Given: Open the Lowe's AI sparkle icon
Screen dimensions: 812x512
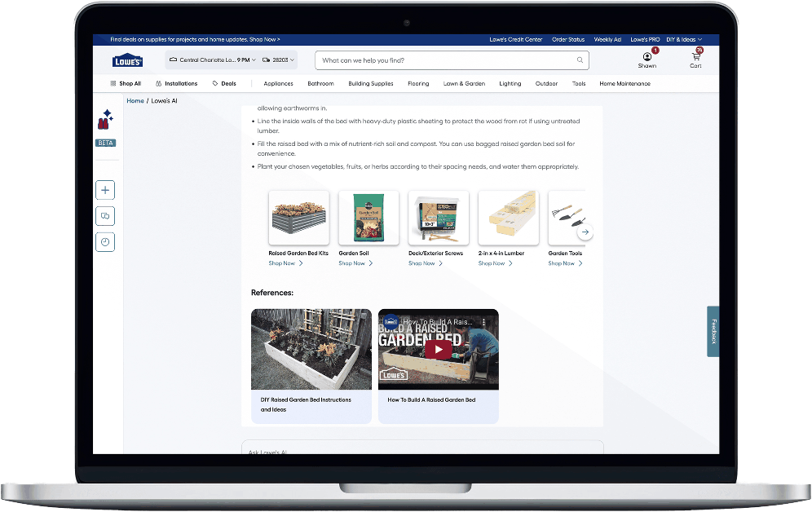Looking at the screenshot, I should (x=106, y=120).
